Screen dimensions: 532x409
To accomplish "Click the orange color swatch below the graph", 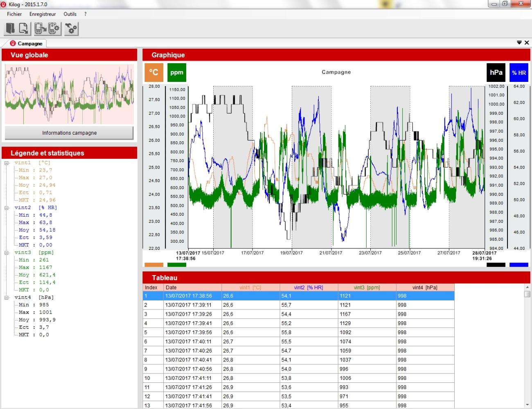I will pos(153,265).
